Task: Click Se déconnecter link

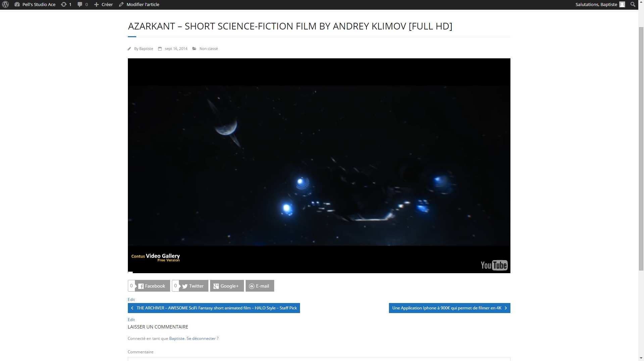Action: pos(202,339)
